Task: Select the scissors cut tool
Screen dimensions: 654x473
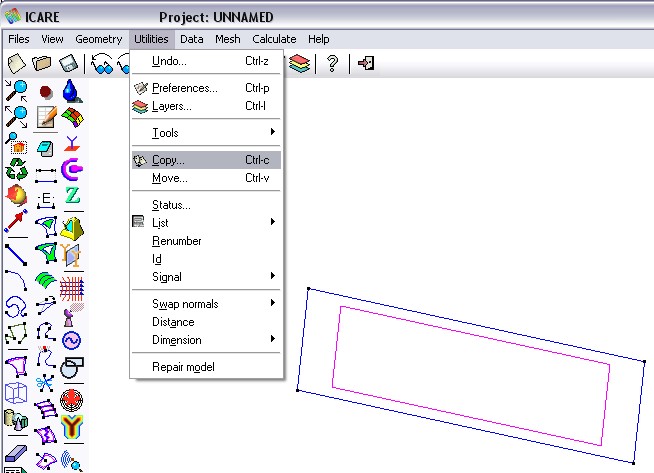Action: (x=45, y=382)
